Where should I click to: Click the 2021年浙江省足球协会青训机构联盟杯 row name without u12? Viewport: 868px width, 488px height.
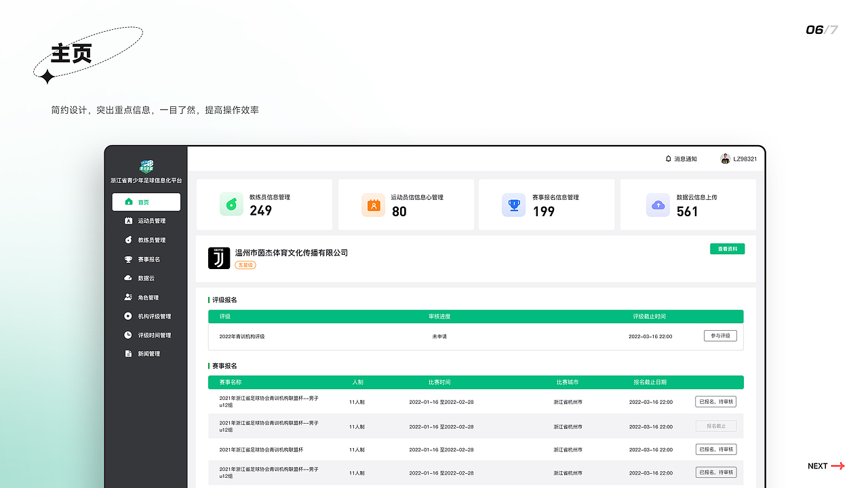pos(261,449)
